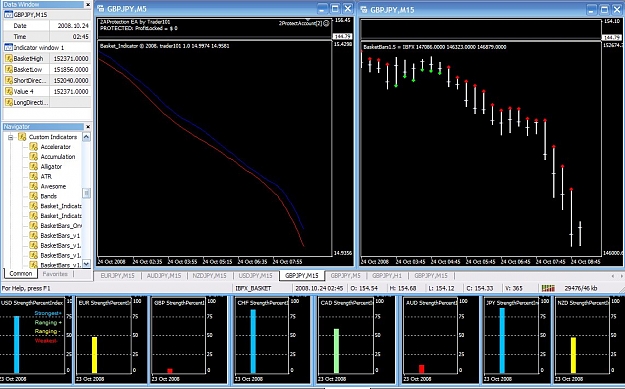Image resolution: width=625 pixels, height=389 pixels.
Task: Click the Indicator window 1 icon
Action: pos(8,47)
